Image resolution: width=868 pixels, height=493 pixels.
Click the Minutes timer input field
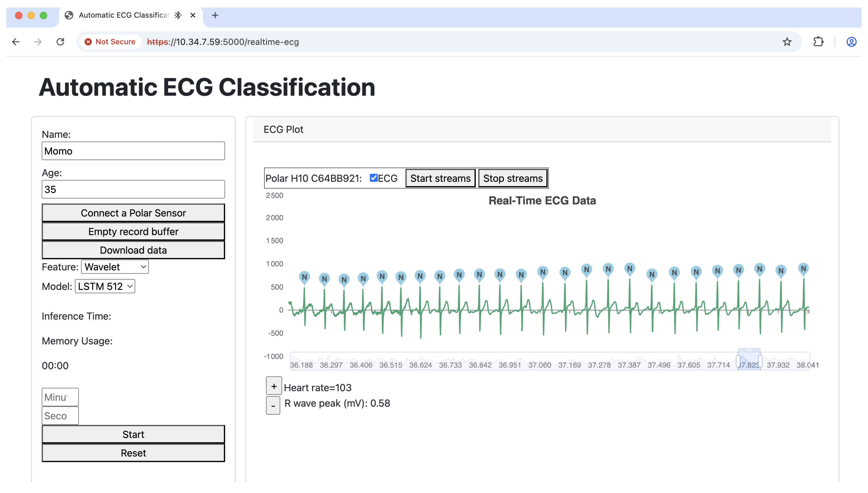point(60,397)
